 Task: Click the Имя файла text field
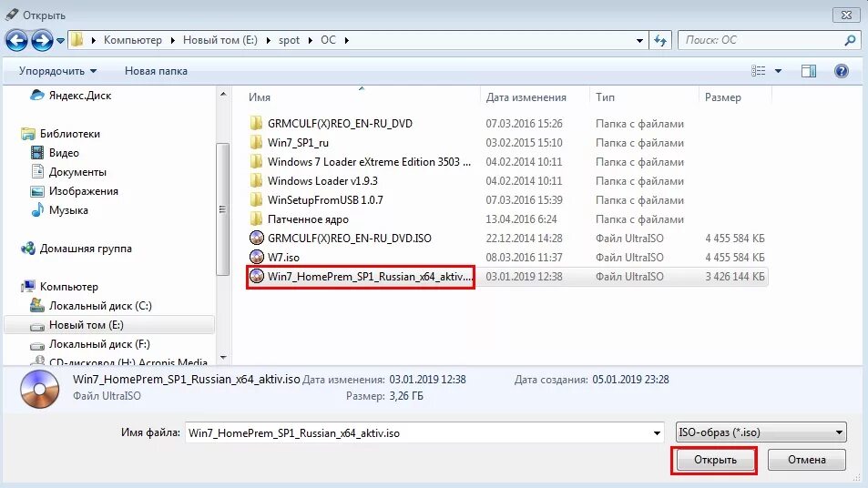click(417, 432)
